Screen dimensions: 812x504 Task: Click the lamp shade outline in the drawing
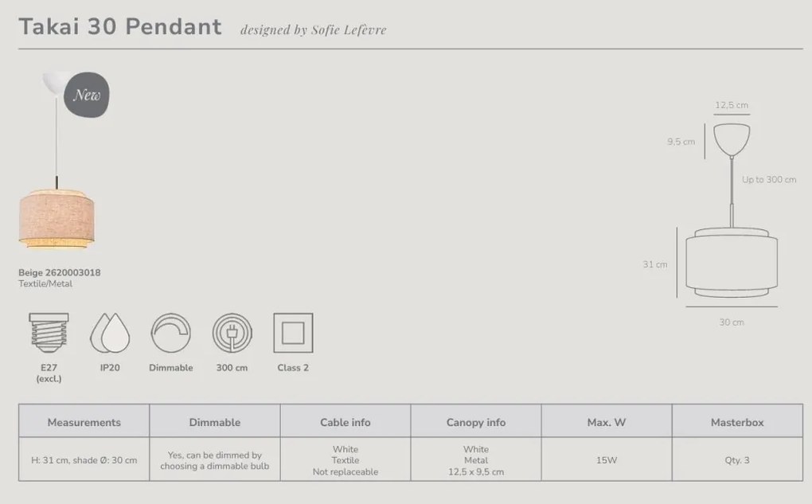732,265
